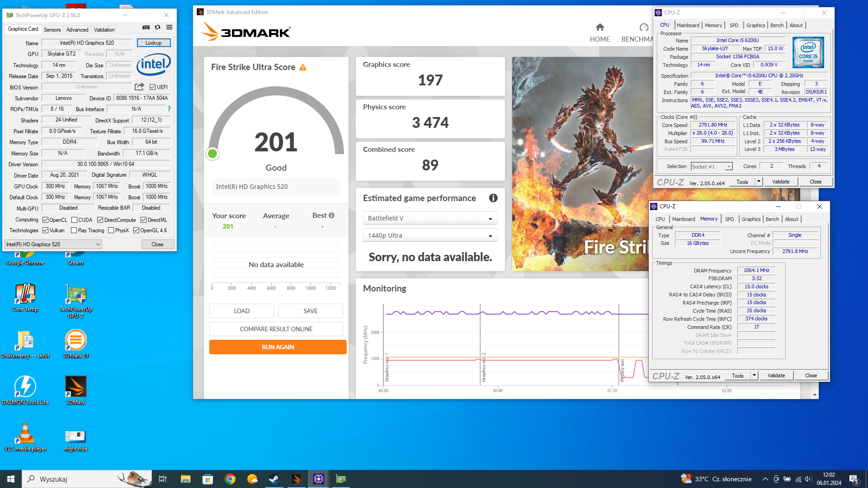Open GPU selection dropdown in GPU-Z
The height and width of the screenshot is (488, 868).
click(x=53, y=244)
